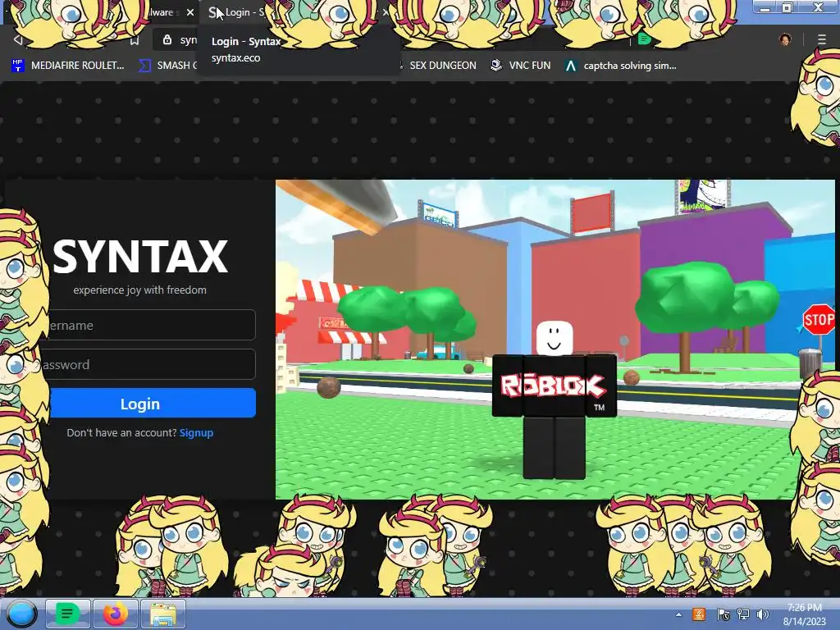This screenshot has height=630, width=840.
Task: Click the syntax.eco tab tooltip text
Action: (x=235, y=58)
